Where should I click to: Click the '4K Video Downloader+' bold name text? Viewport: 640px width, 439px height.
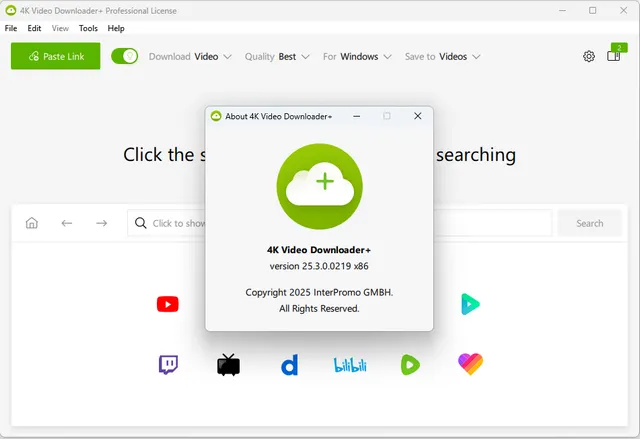click(x=319, y=250)
